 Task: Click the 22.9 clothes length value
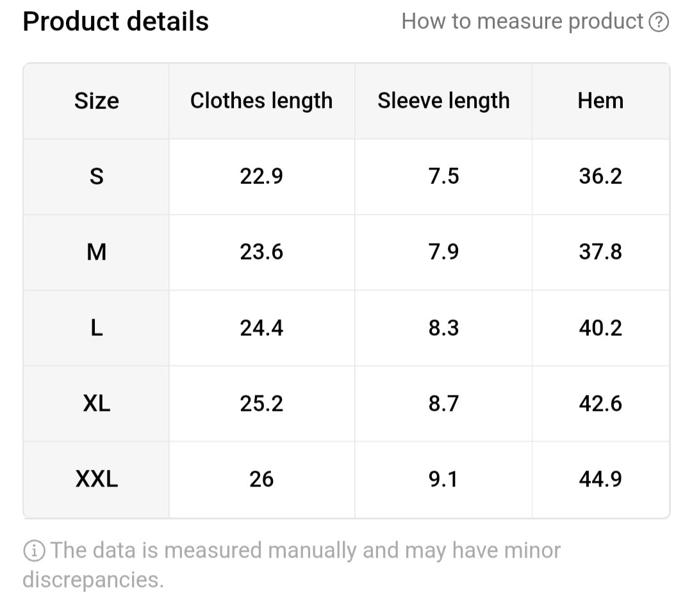[x=261, y=176]
